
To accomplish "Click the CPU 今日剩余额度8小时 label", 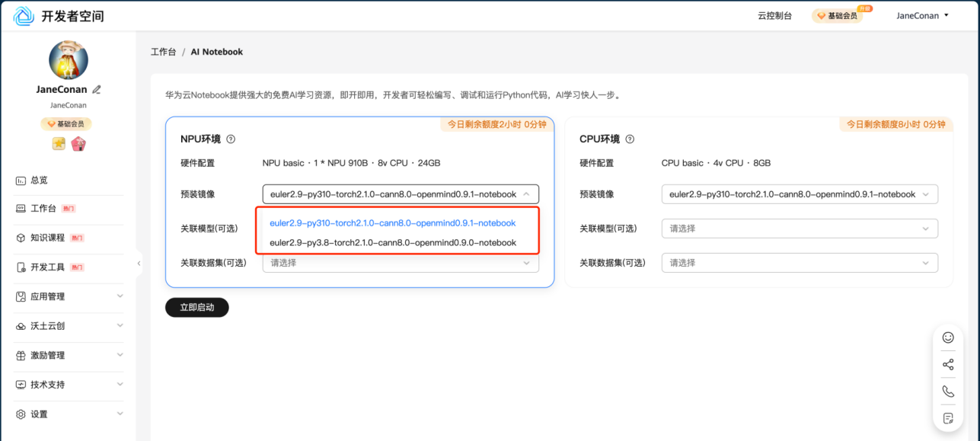I will point(895,124).
